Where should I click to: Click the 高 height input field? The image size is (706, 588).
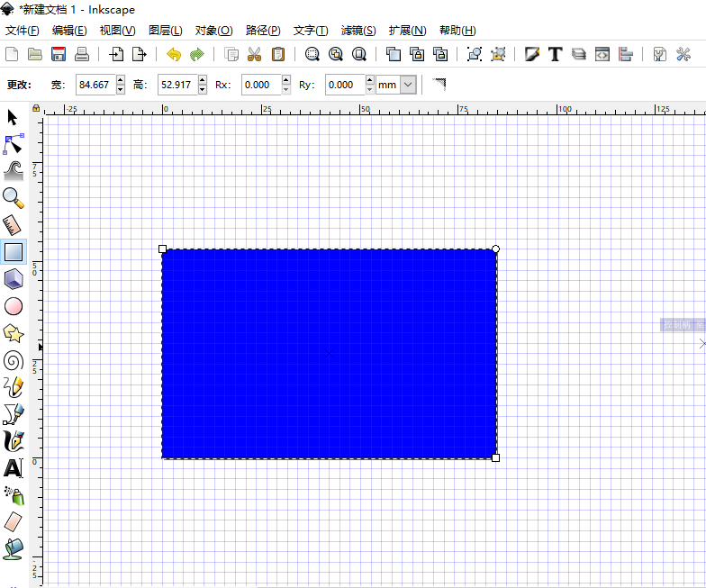pos(177,85)
